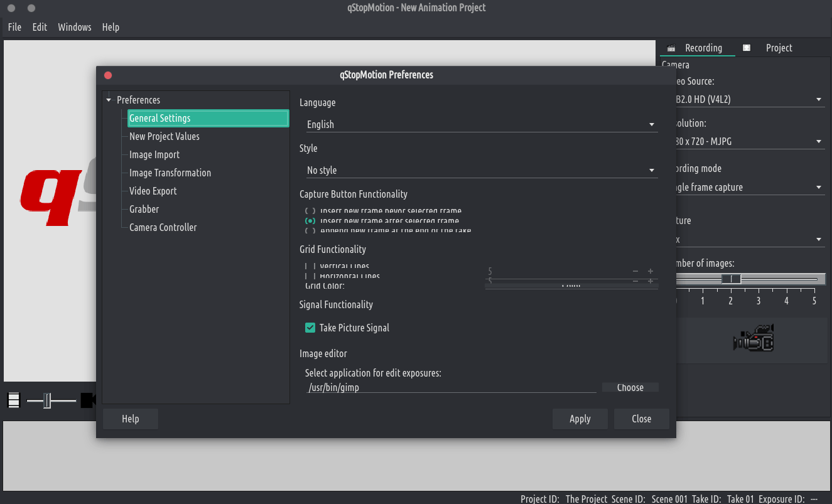
Task: Open the Help menu in the menu bar
Action: (111, 27)
